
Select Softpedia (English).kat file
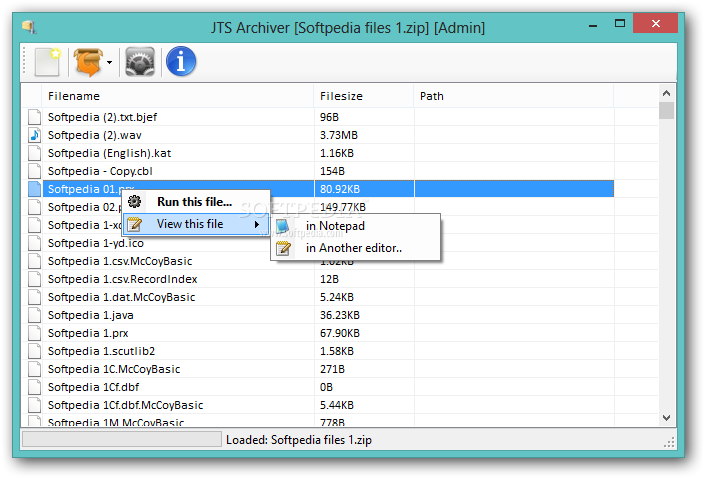pyautogui.click(x=109, y=153)
